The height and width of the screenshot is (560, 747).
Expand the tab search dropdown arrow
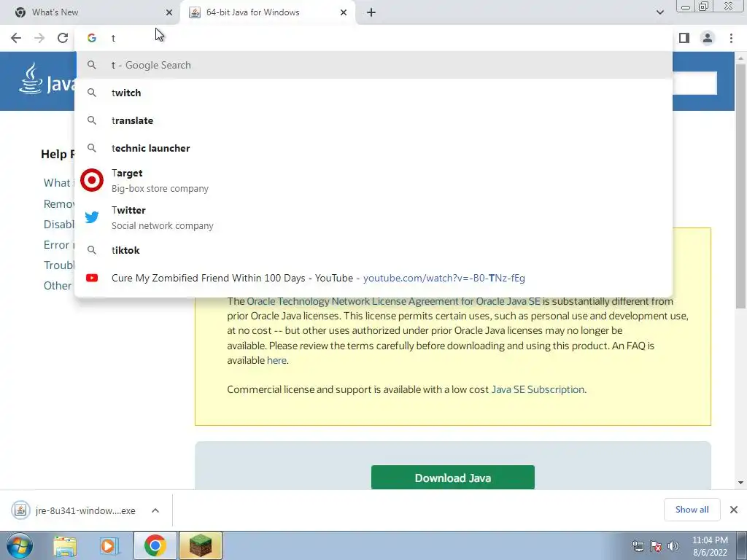point(659,12)
